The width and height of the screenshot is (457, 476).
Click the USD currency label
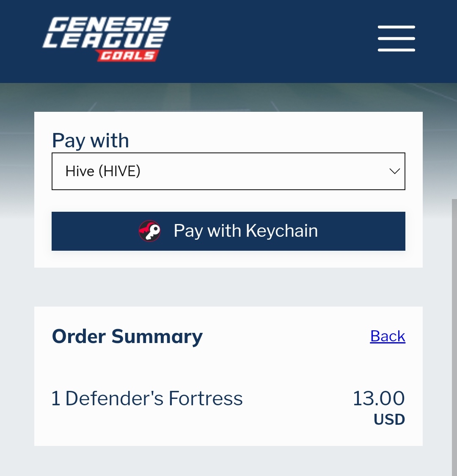[x=389, y=420]
